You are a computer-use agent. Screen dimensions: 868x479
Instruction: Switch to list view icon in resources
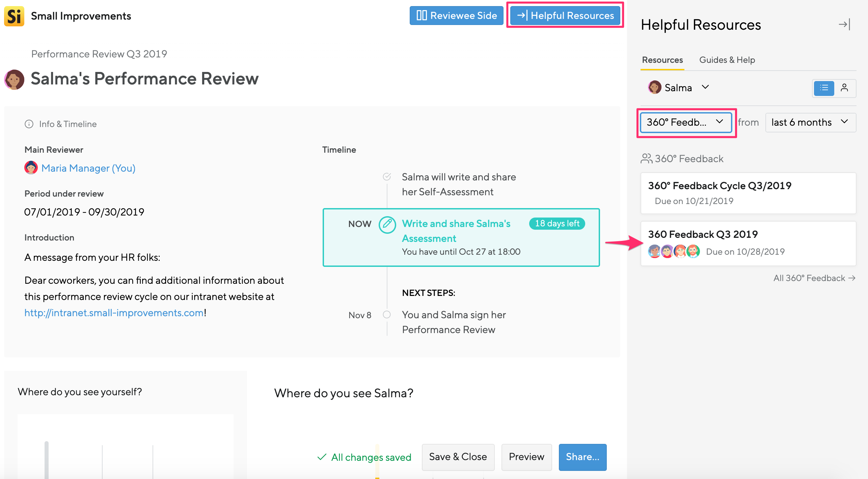coord(824,88)
